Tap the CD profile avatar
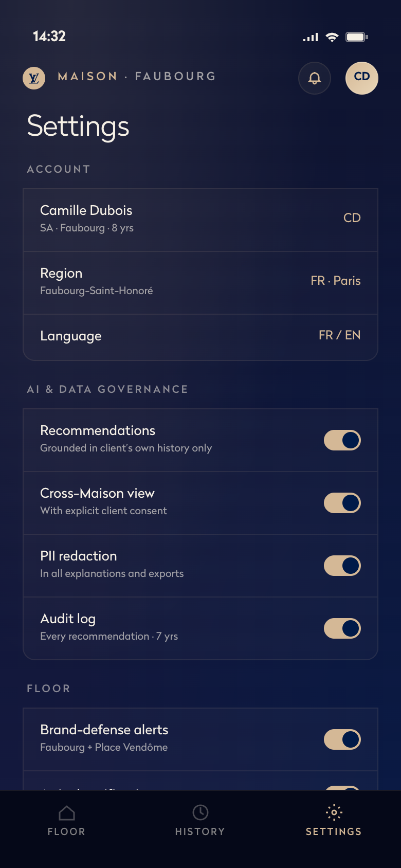401x868 pixels. pos(362,78)
